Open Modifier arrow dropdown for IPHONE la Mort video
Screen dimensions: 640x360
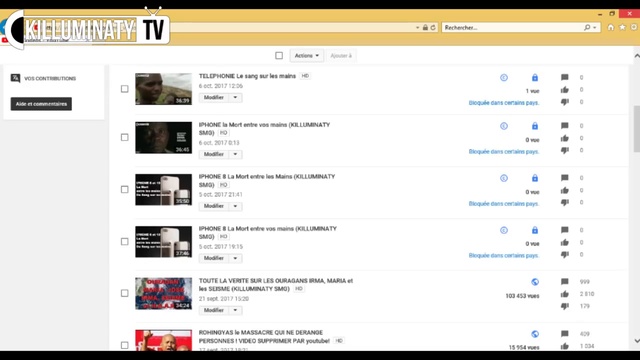coord(235,154)
